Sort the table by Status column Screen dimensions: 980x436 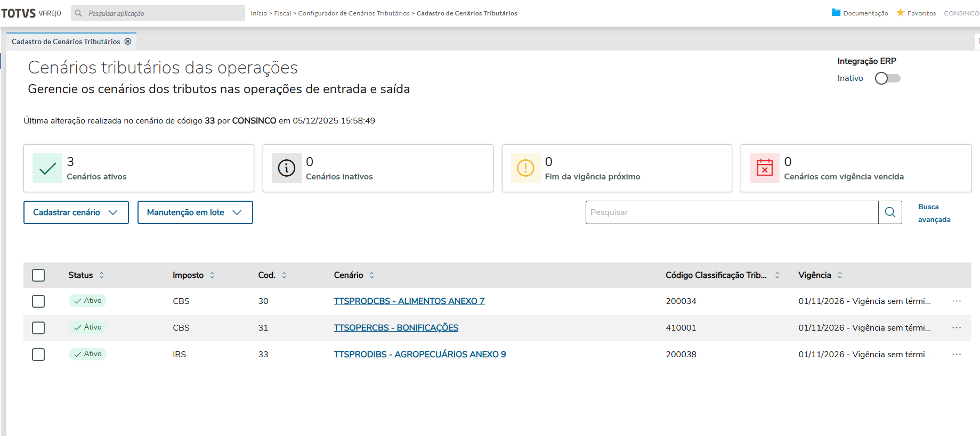[102, 275]
